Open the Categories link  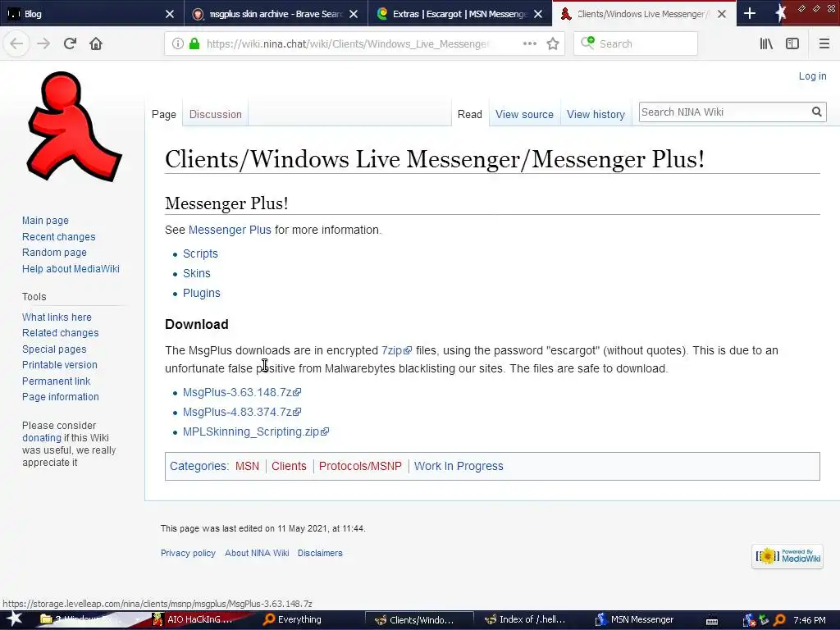click(199, 466)
